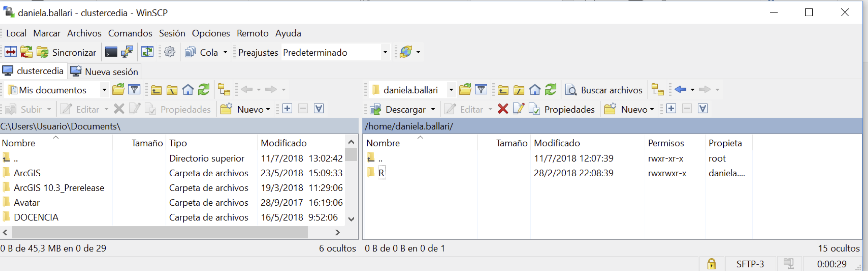Viewport: 868px width, 271px height.
Task: Click the compare directories icon in main toolbar
Action: click(x=10, y=52)
